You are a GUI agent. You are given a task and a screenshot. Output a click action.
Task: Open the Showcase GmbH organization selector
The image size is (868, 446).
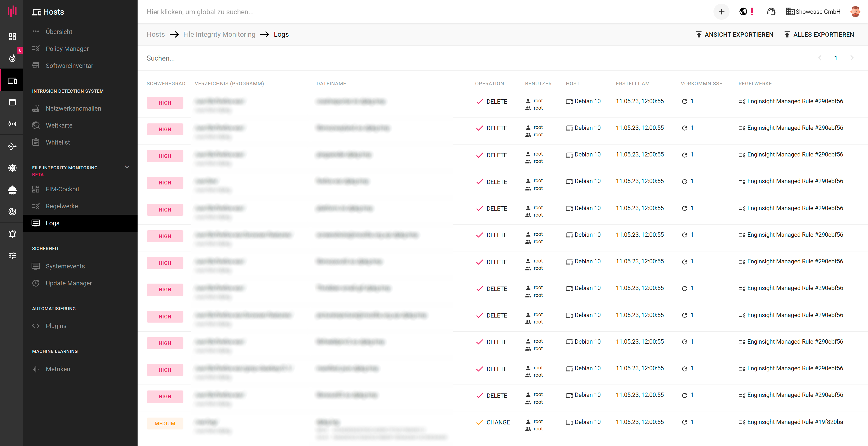point(813,12)
